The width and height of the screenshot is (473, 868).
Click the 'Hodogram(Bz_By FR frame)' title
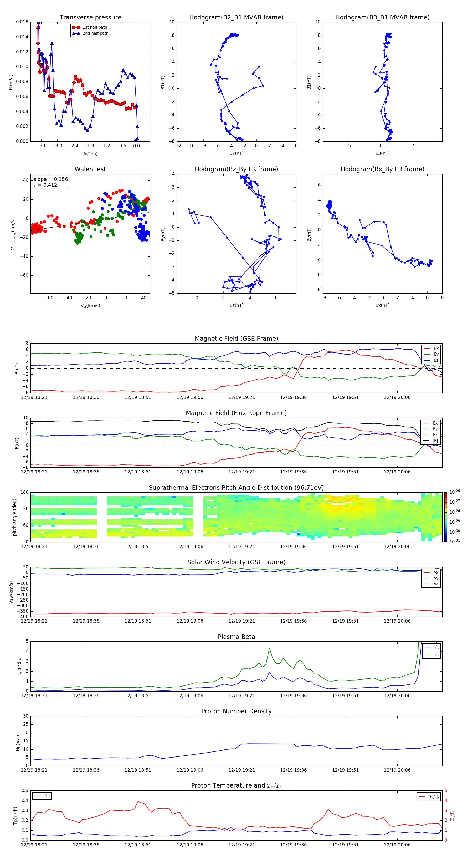pos(236,169)
